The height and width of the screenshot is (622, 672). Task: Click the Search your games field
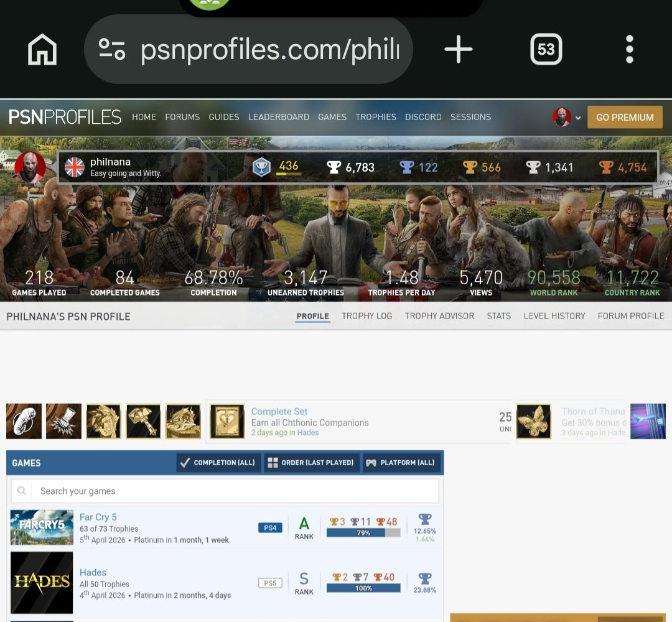point(225,491)
